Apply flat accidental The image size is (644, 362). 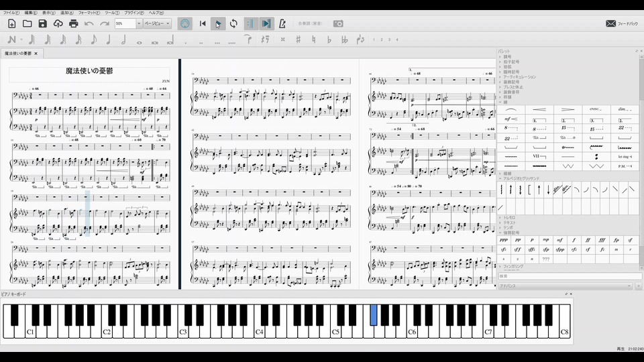[329, 40]
